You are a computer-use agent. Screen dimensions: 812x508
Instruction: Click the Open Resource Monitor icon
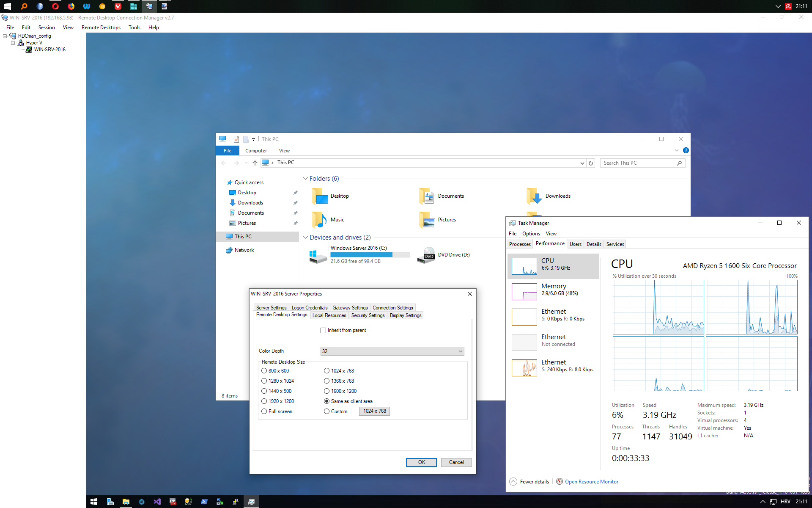pyautogui.click(x=559, y=481)
